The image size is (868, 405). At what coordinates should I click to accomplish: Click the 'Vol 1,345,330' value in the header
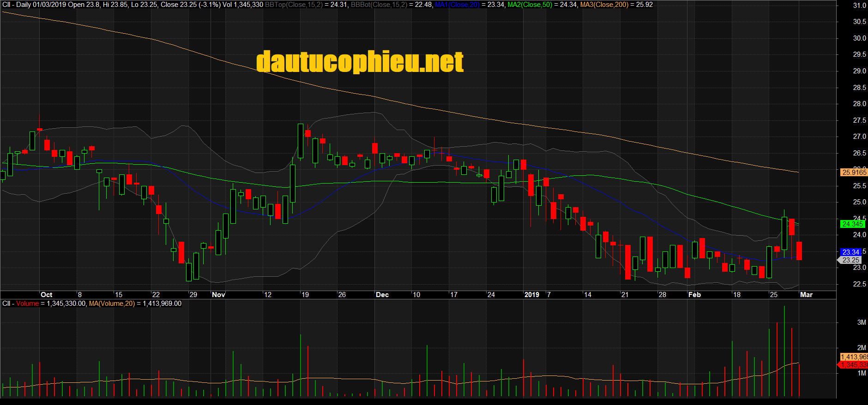click(x=243, y=5)
